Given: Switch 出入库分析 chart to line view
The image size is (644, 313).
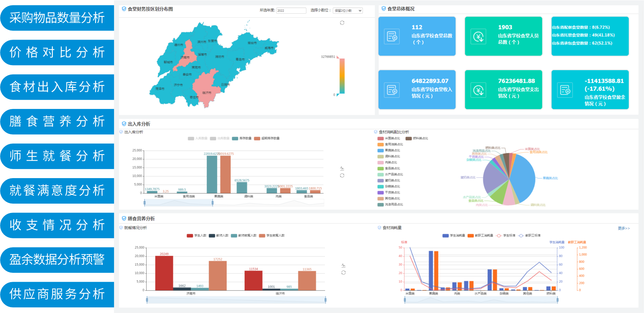Looking at the screenshot, I should (342, 168).
